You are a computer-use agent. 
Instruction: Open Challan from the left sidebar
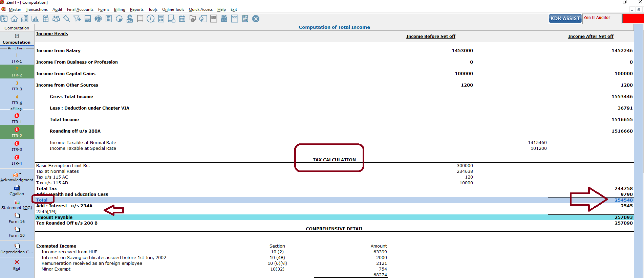17,190
